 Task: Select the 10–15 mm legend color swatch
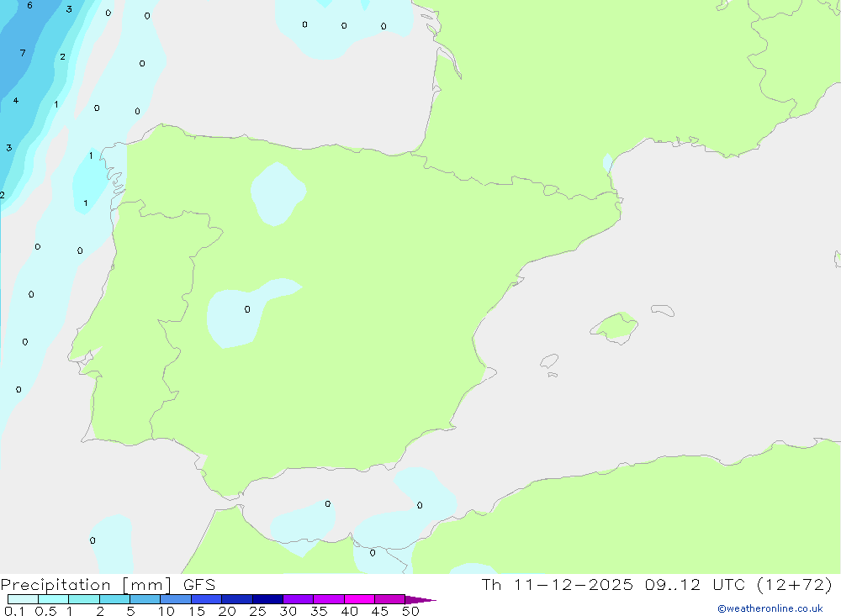tap(176, 599)
